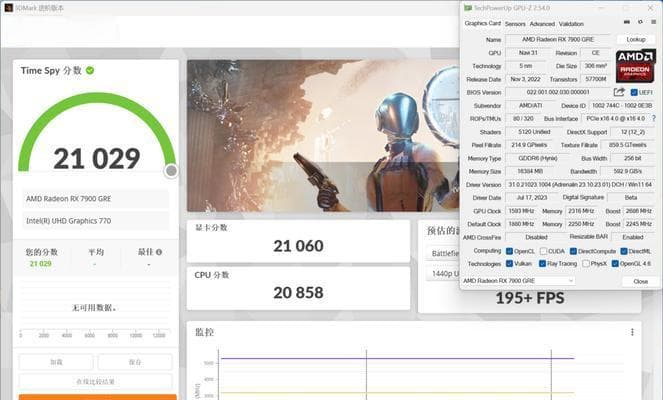Viewport: 663px width, 400px height.
Task: Toggle the OpenCL checkbox
Action: 510,251
